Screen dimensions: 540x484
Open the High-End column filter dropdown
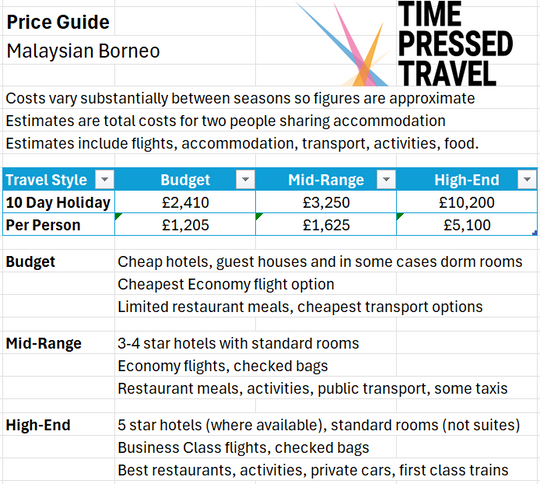click(527, 179)
